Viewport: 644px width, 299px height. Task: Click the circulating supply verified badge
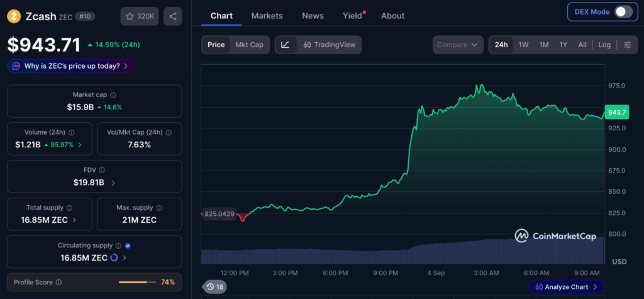(128, 245)
